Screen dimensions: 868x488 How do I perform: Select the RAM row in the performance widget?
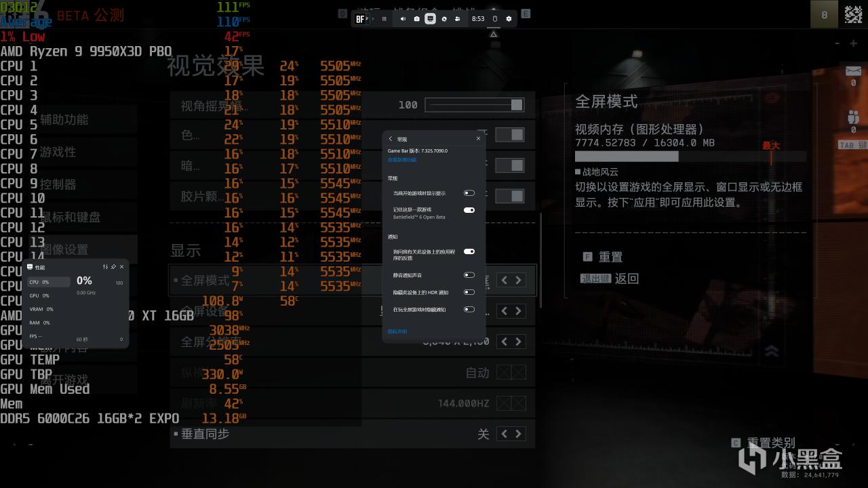click(48, 323)
